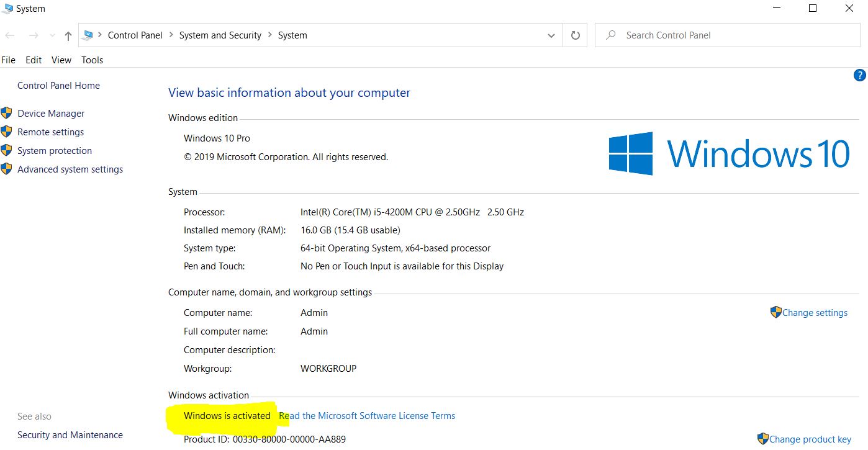Open the Edit menu
This screenshot has height=450, width=868.
click(x=34, y=60)
